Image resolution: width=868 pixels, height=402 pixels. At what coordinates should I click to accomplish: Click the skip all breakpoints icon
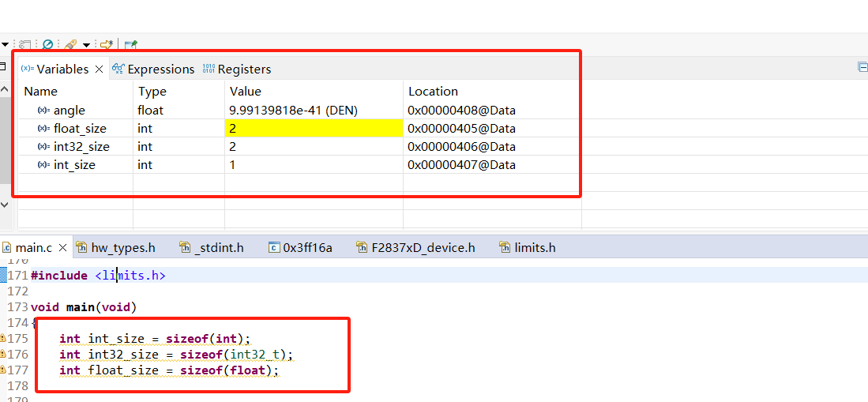click(47, 45)
